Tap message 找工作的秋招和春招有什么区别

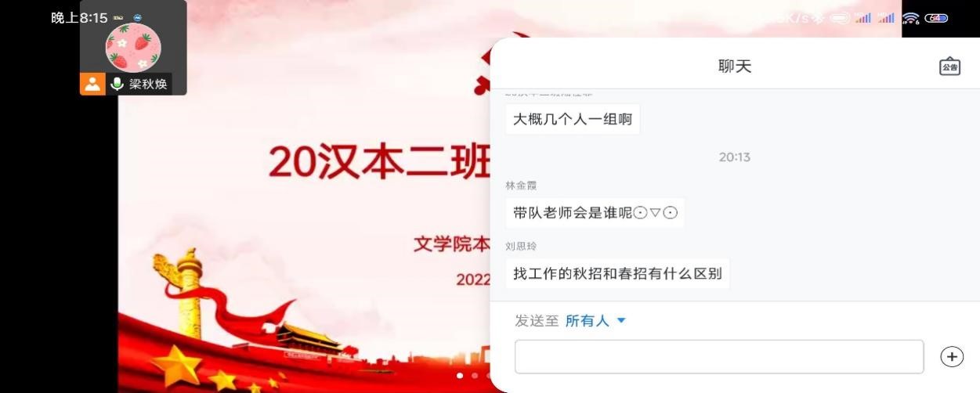pos(617,273)
